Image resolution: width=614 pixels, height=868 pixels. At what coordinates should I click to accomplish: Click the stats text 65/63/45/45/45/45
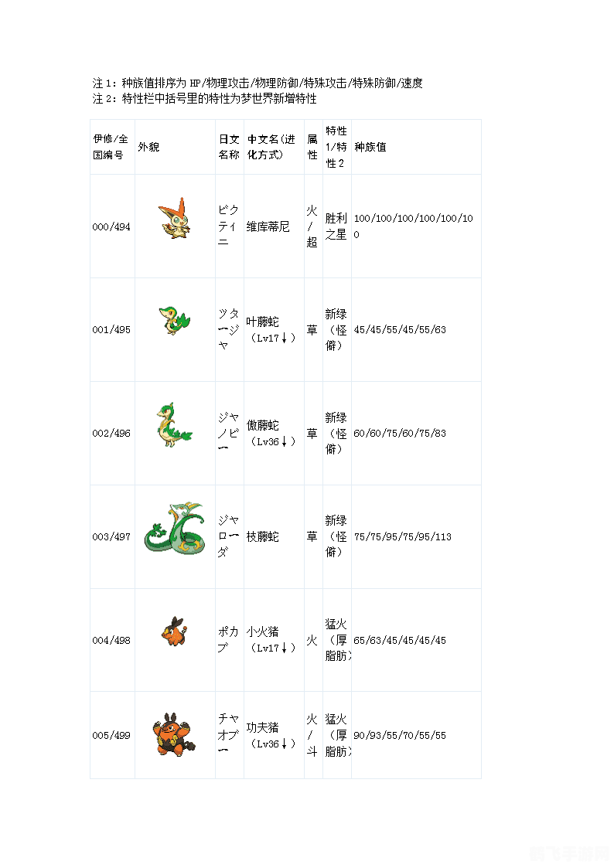(400, 640)
